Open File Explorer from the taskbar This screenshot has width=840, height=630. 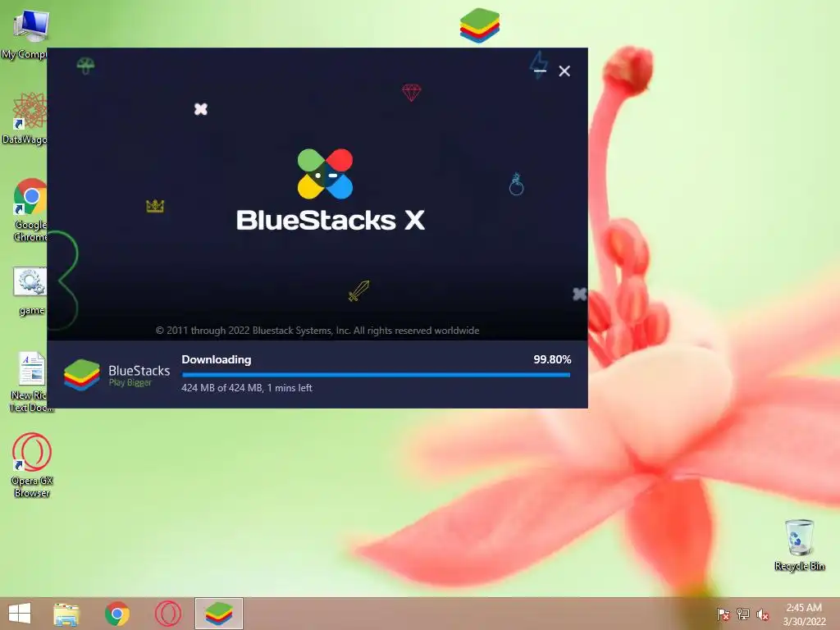tap(66, 614)
